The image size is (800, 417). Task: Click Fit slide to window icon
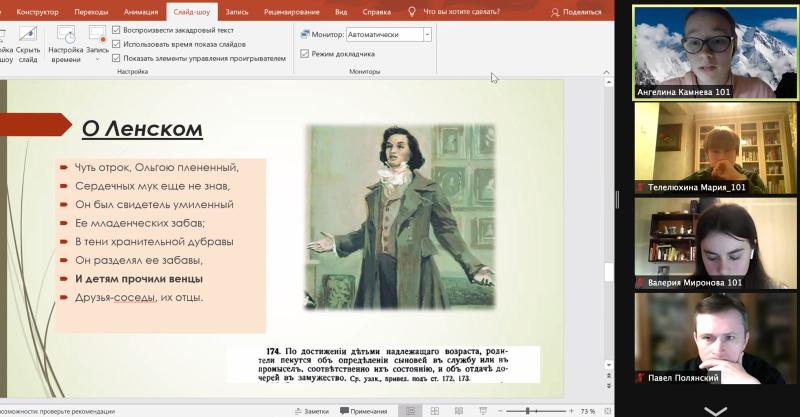[x=607, y=411]
